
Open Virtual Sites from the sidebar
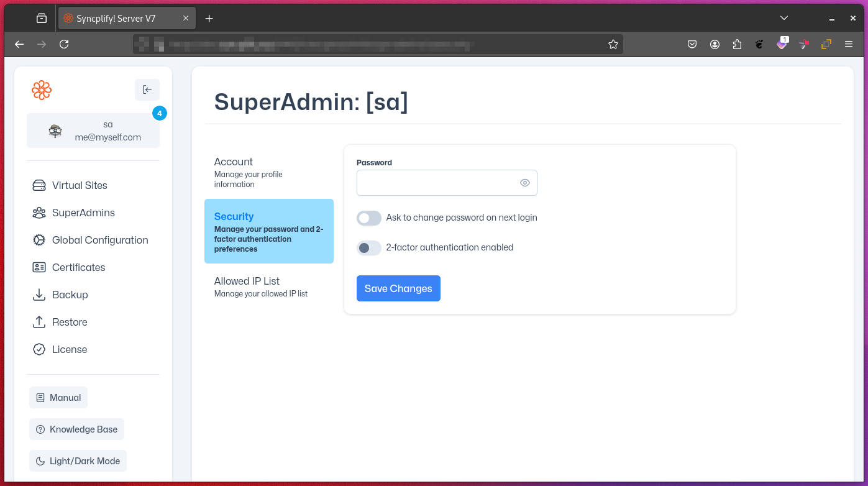click(80, 185)
